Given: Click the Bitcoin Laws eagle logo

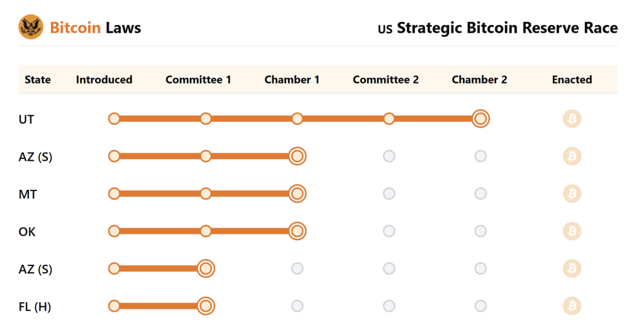Looking at the screenshot, I should 31,27.
